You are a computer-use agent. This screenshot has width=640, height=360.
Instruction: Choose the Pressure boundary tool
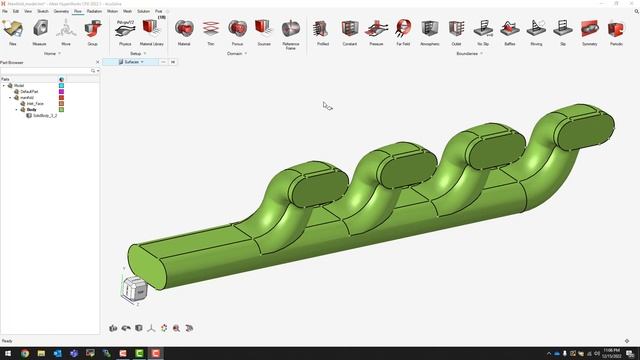pyautogui.click(x=376, y=32)
